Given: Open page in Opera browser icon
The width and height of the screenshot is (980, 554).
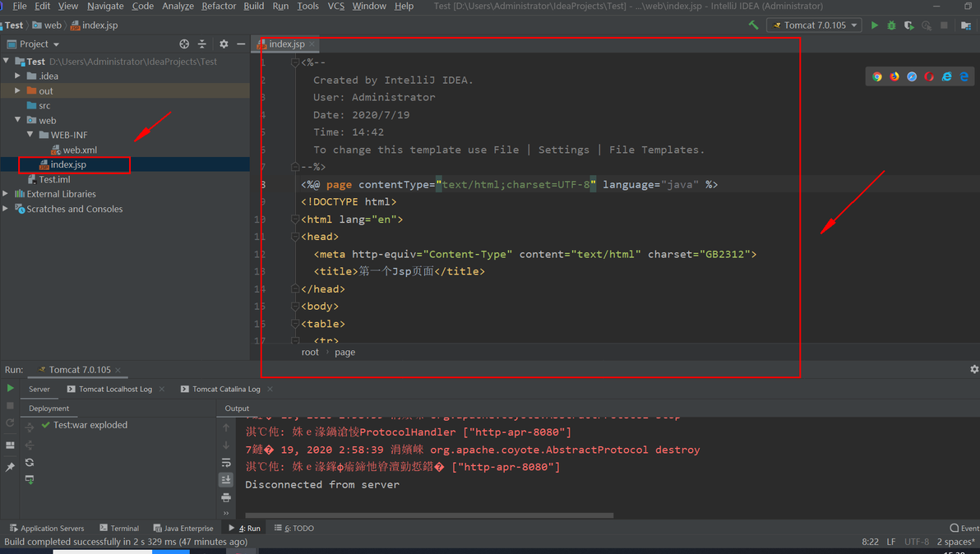Looking at the screenshot, I should [x=929, y=76].
